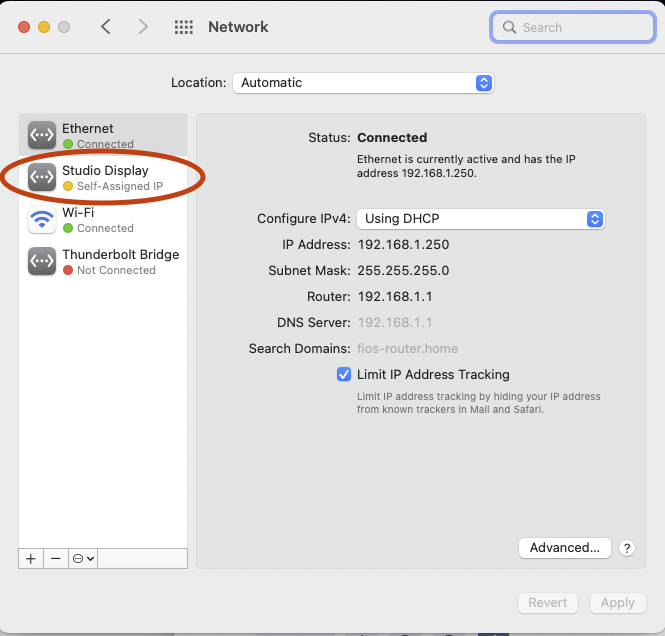The image size is (665, 636).
Task: Select the Wi-Fi interface icon
Action: (x=42, y=219)
